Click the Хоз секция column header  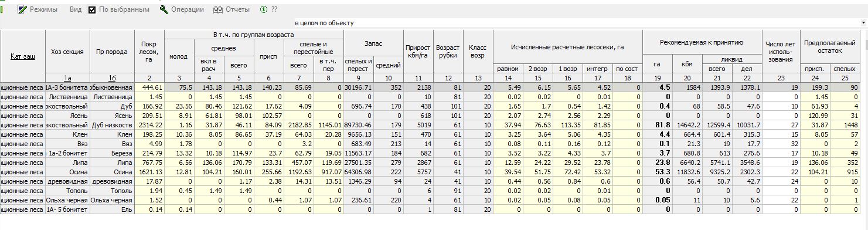67,52
